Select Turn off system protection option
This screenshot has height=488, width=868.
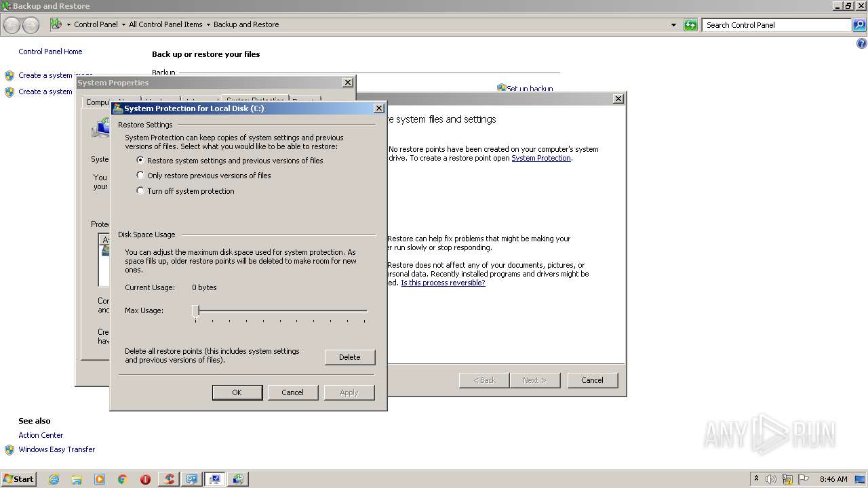140,191
